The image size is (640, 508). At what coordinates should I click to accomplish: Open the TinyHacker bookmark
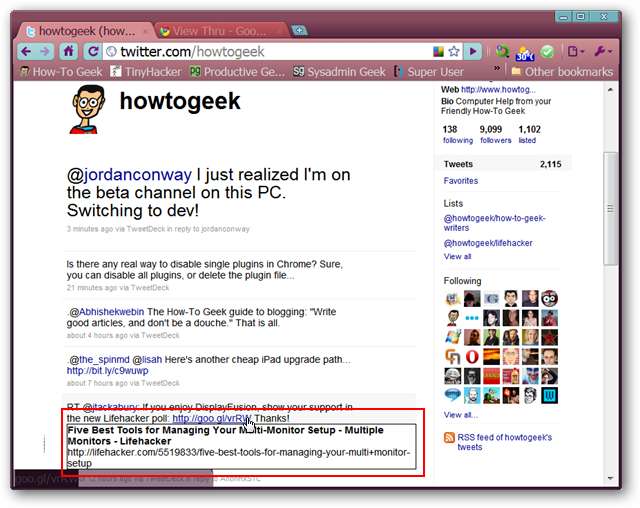146,72
